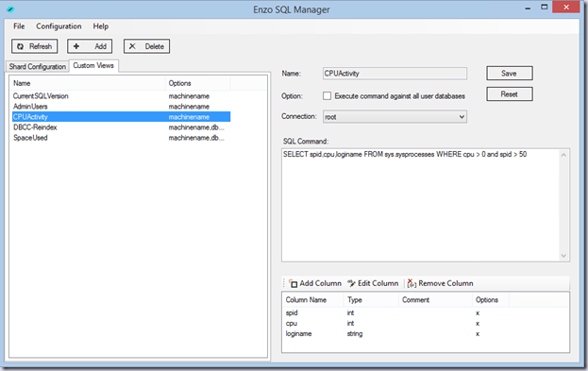588x371 pixels.
Task: Minimize the Enzo SQL Manager window
Action: pyautogui.click(x=528, y=8)
